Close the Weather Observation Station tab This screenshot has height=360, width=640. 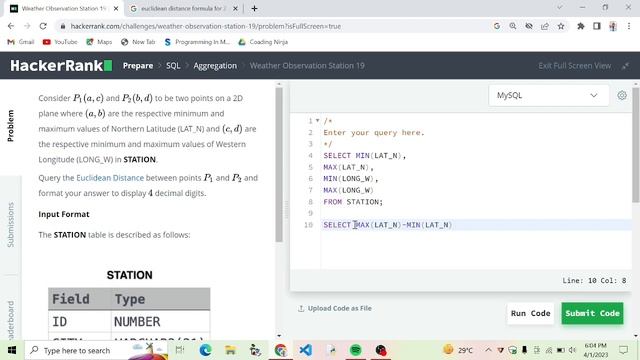pos(116,8)
